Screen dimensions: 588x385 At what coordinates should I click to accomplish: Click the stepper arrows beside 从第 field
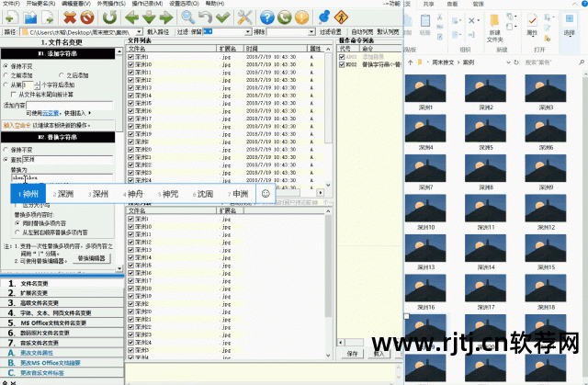pos(37,85)
